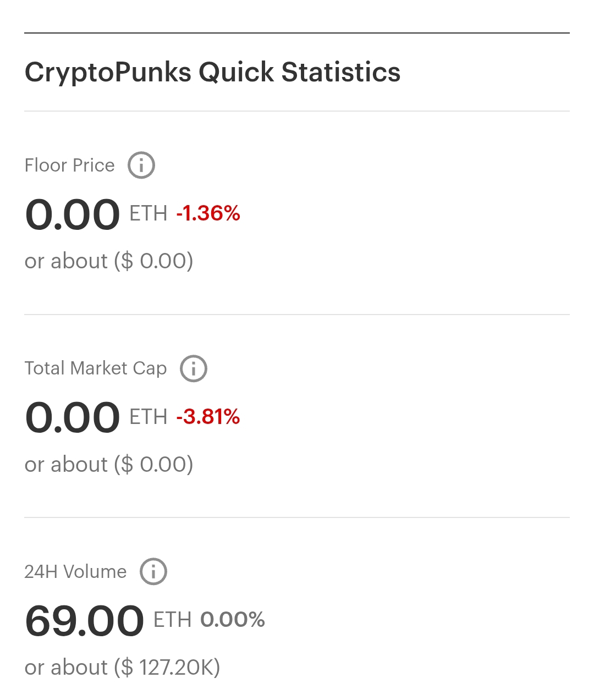Click the 69.00 volume value
This screenshot has height=700, width=594.
(x=84, y=621)
